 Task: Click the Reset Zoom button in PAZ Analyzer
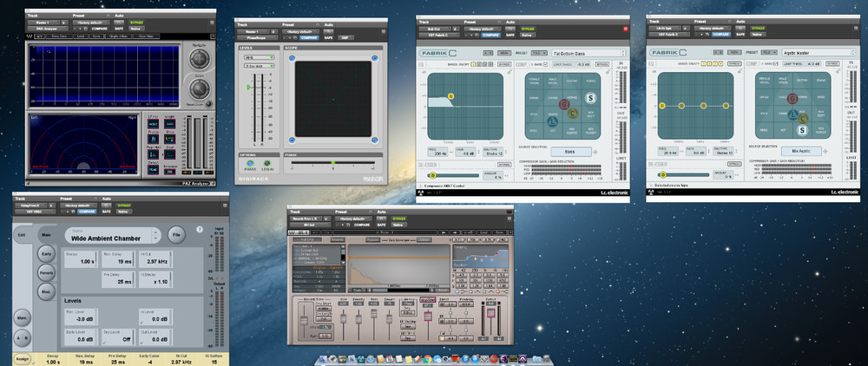click(208, 104)
